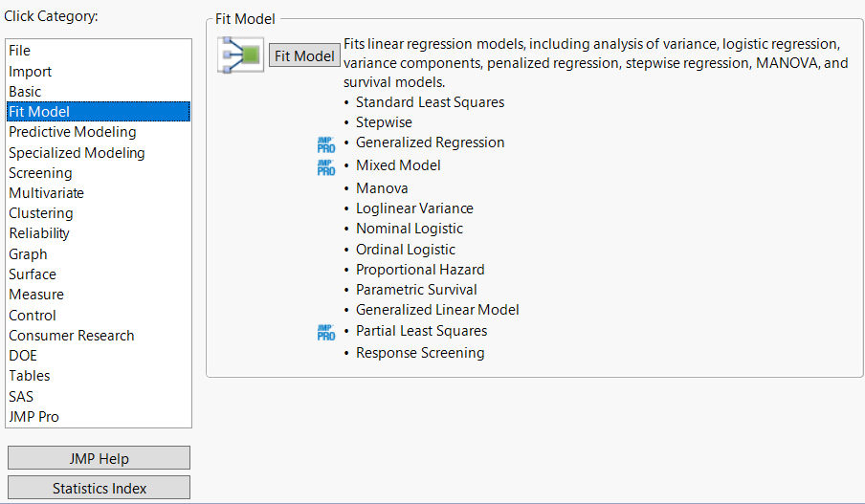Select the Consumer Research category
865x504 pixels.
[x=72, y=336]
